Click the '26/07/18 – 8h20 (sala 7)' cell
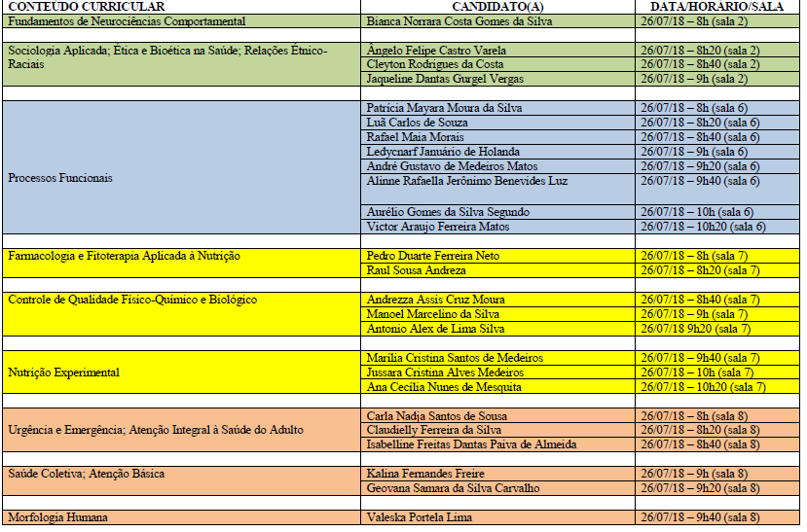This screenshot has height=532, width=807. [717, 270]
